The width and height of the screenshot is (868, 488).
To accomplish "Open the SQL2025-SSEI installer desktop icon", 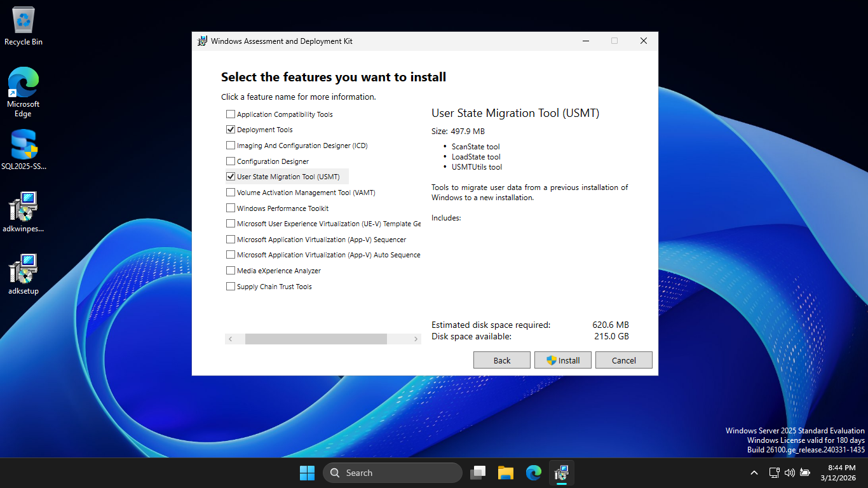I will click(x=24, y=150).
